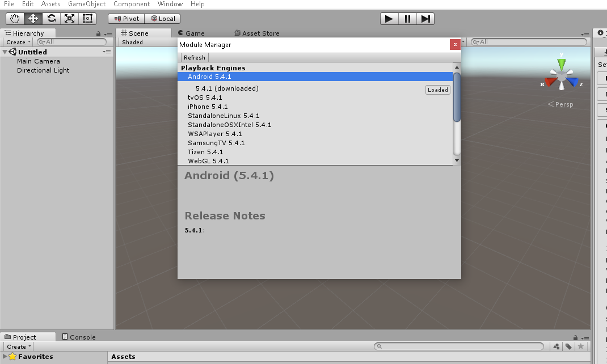The width and height of the screenshot is (607, 364).
Task: Open the Project panel context menu
Action: [x=585, y=338]
